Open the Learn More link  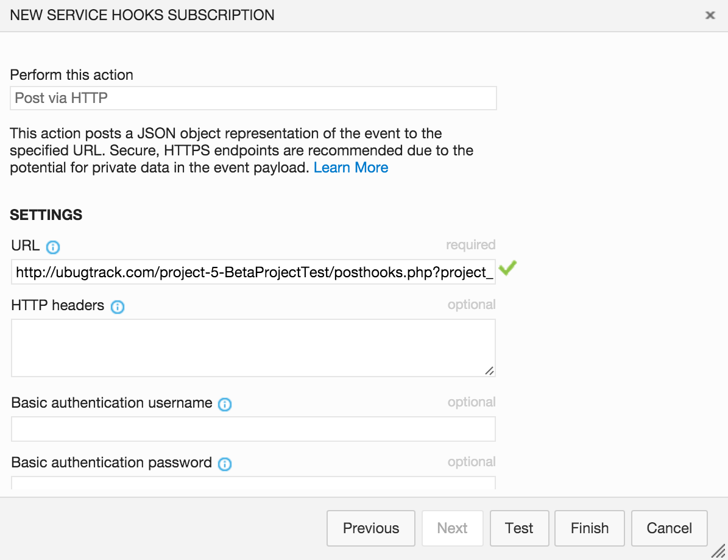(x=351, y=168)
